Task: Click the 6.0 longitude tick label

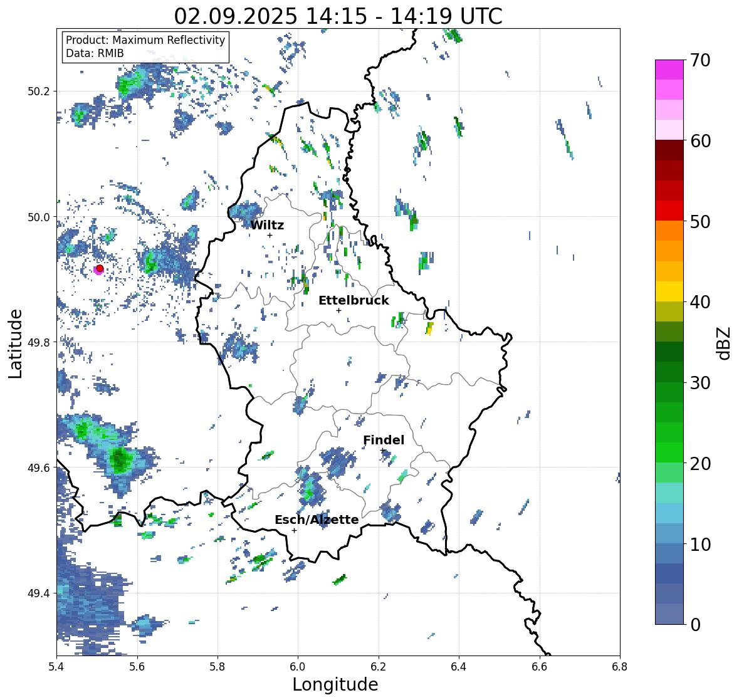Action: click(298, 667)
